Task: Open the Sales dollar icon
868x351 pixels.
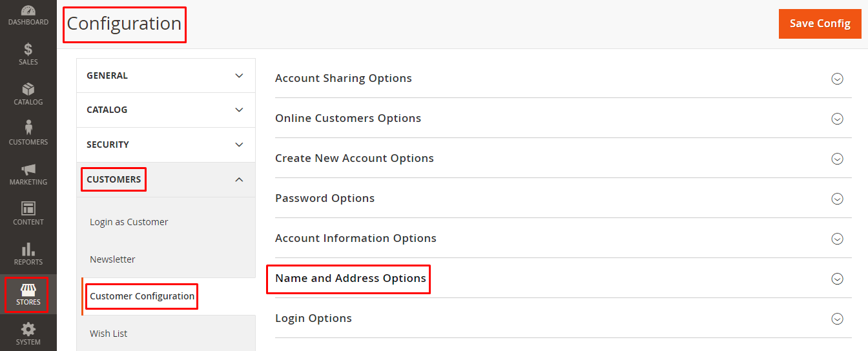Action: coord(28,50)
